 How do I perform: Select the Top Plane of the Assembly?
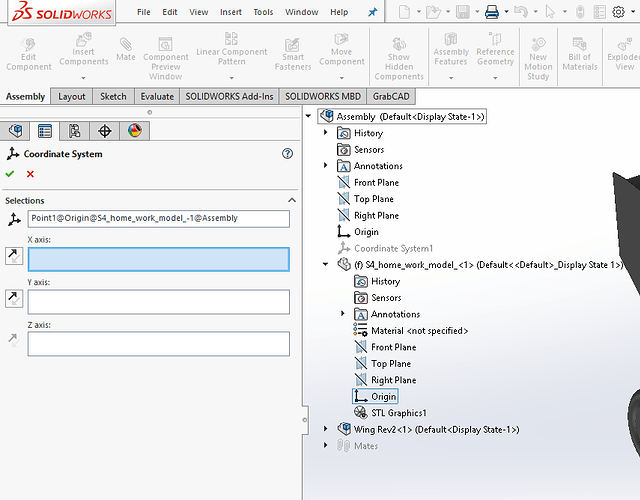(x=374, y=199)
